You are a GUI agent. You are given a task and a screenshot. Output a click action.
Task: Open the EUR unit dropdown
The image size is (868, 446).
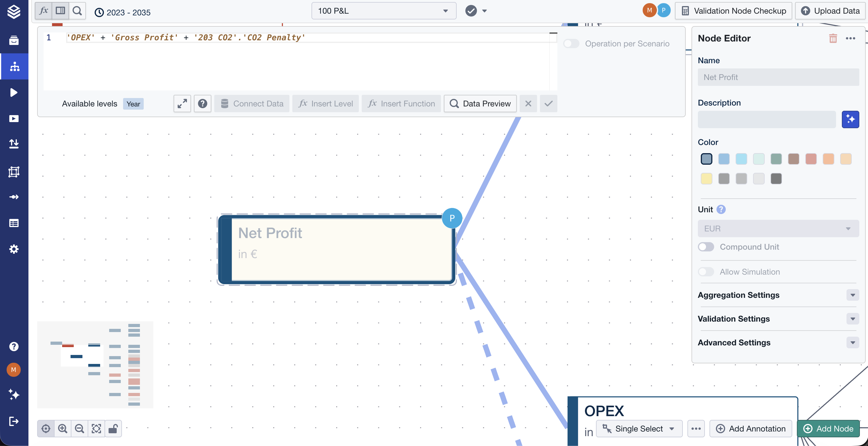pos(778,229)
